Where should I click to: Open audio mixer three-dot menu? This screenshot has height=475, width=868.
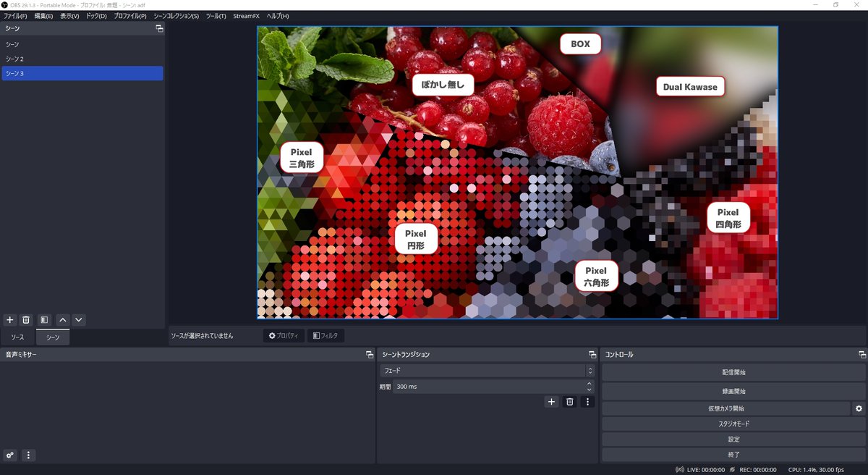pyautogui.click(x=28, y=455)
